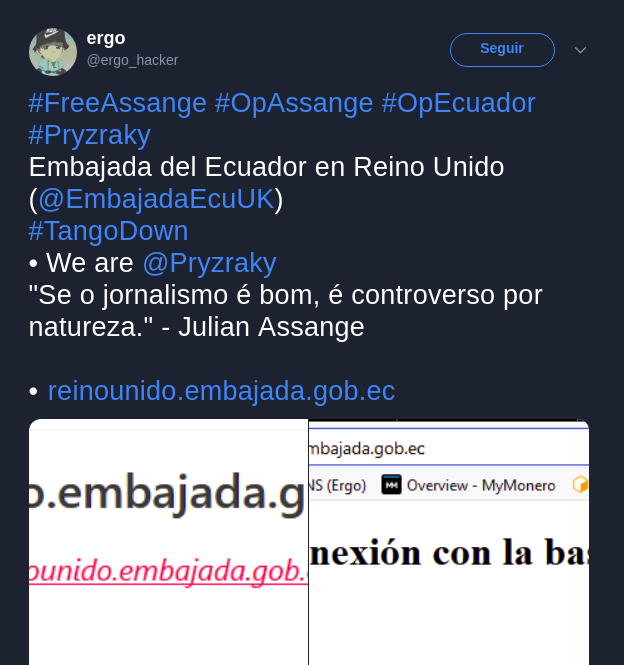The image size is (624, 665).
Task: Open the #Pryzraky hashtag link
Action: click(x=90, y=135)
